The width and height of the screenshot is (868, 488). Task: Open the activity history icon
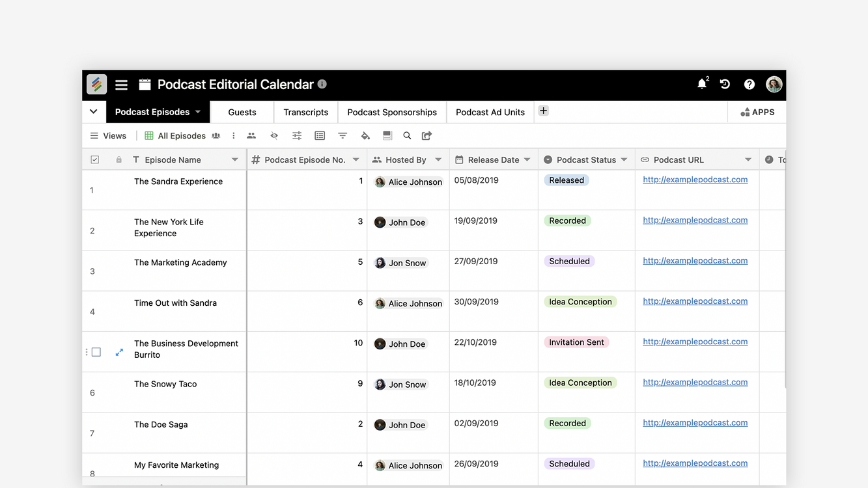725,85
